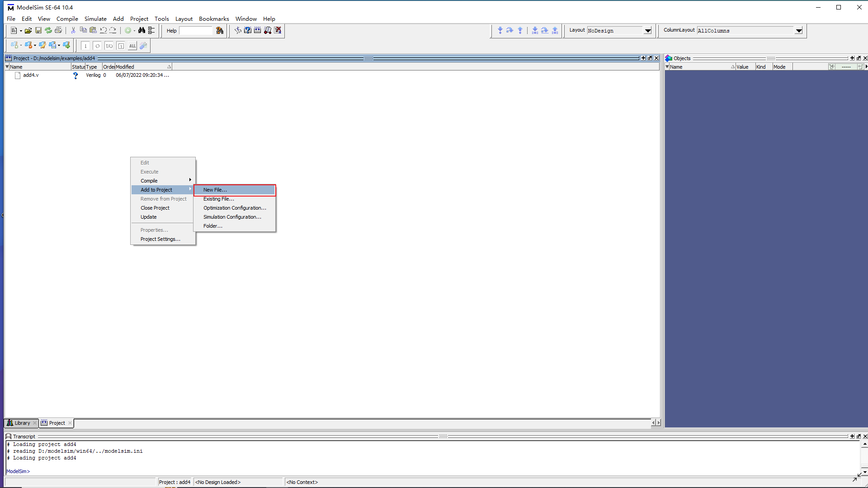Toggle the outputs filter button 'O'
Viewport: 868px width, 488px height.
click(x=97, y=46)
